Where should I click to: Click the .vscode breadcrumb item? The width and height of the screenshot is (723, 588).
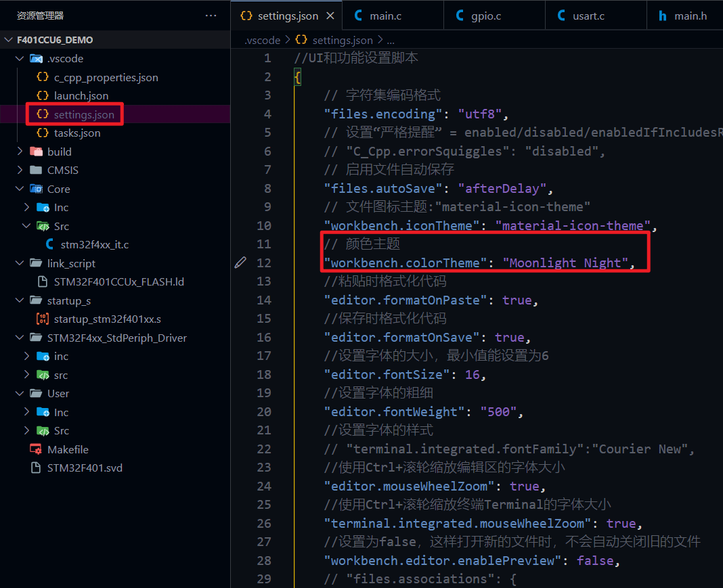click(x=263, y=40)
